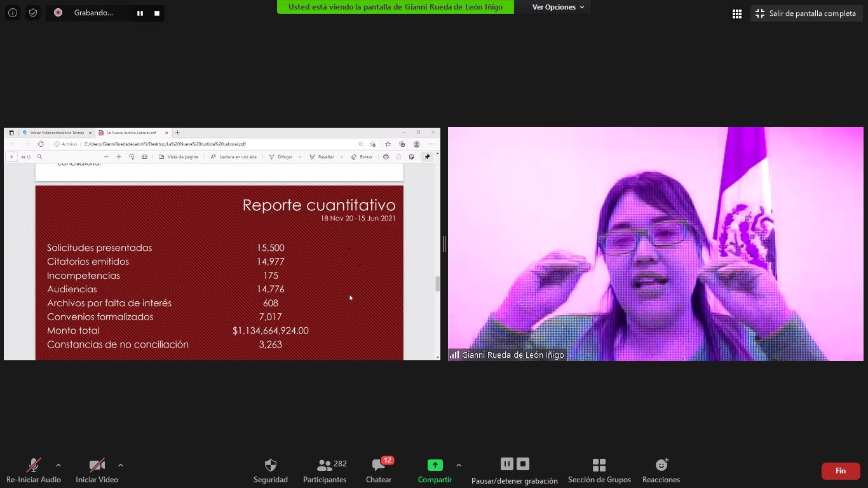The image size is (868, 488).
Task: Open the gallery view grid icon
Action: pyautogui.click(x=737, y=13)
